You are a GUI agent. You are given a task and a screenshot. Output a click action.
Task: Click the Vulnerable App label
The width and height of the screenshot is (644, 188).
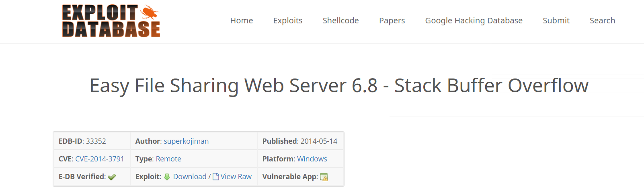click(x=290, y=177)
